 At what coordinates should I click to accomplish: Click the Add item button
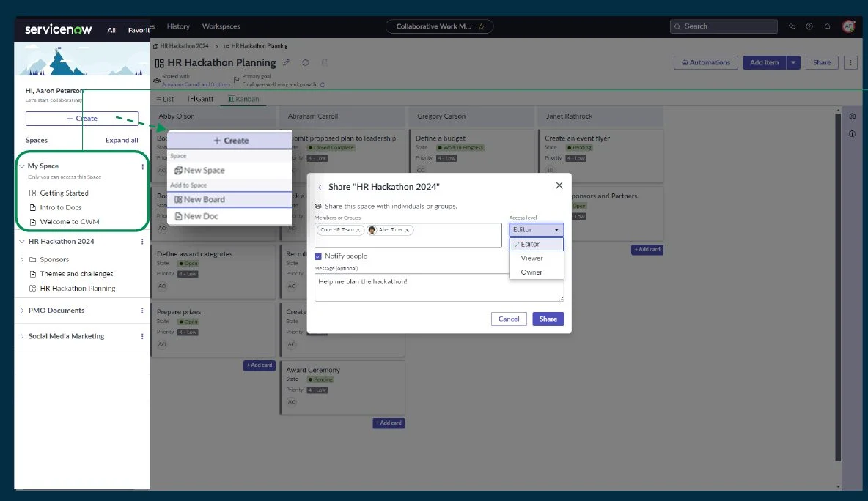[x=764, y=62]
